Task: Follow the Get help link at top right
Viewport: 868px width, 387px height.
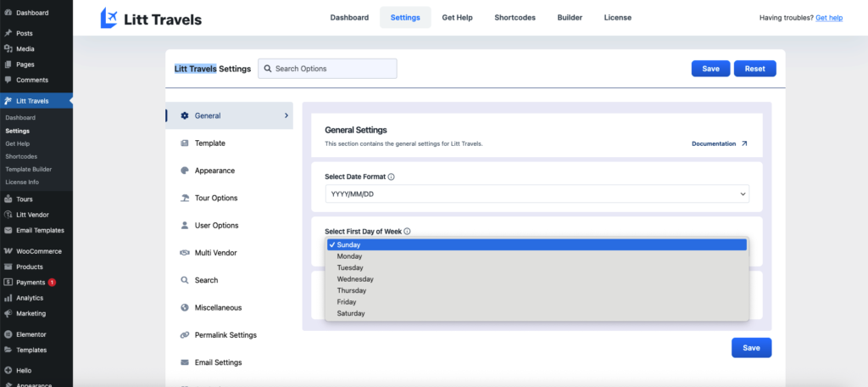Action: click(829, 18)
